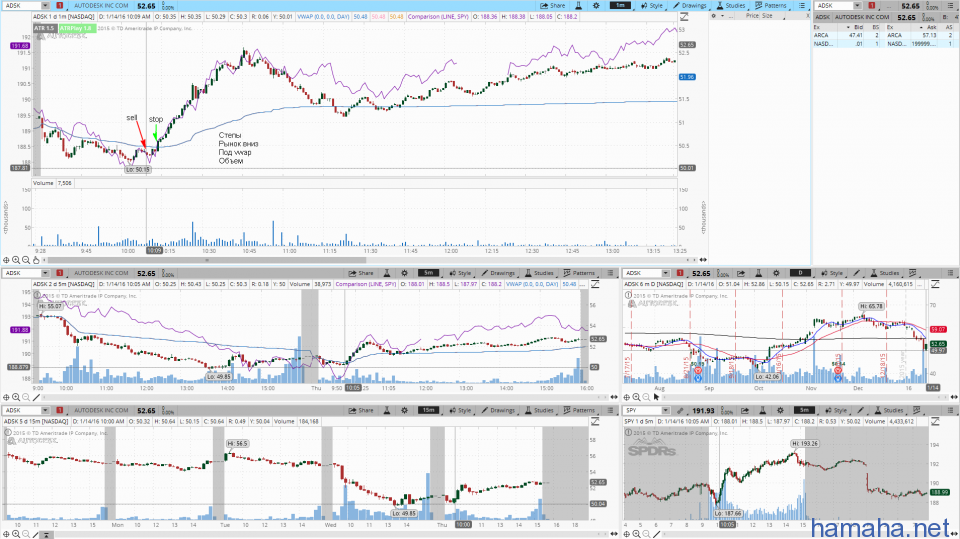
Task: Open gear settings on SPY chart
Action: click(x=781, y=410)
